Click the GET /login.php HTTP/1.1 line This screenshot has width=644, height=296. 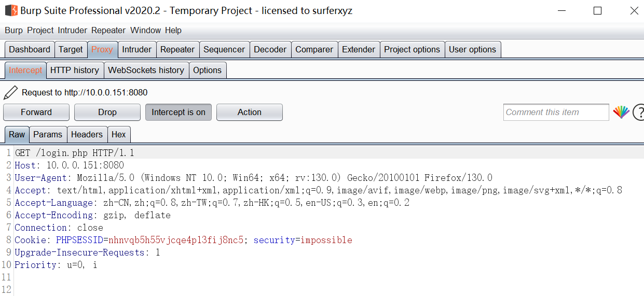75,153
